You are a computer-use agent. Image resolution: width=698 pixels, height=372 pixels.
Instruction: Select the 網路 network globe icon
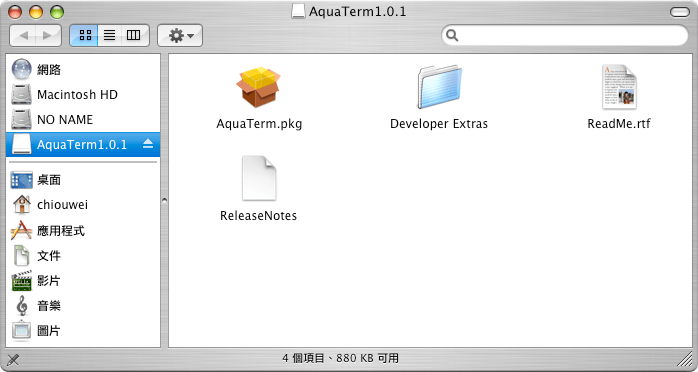tap(22, 69)
